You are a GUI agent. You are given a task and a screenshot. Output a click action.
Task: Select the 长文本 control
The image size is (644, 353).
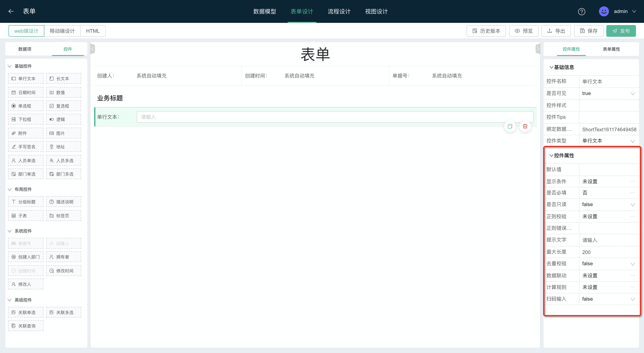pyautogui.click(x=63, y=78)
